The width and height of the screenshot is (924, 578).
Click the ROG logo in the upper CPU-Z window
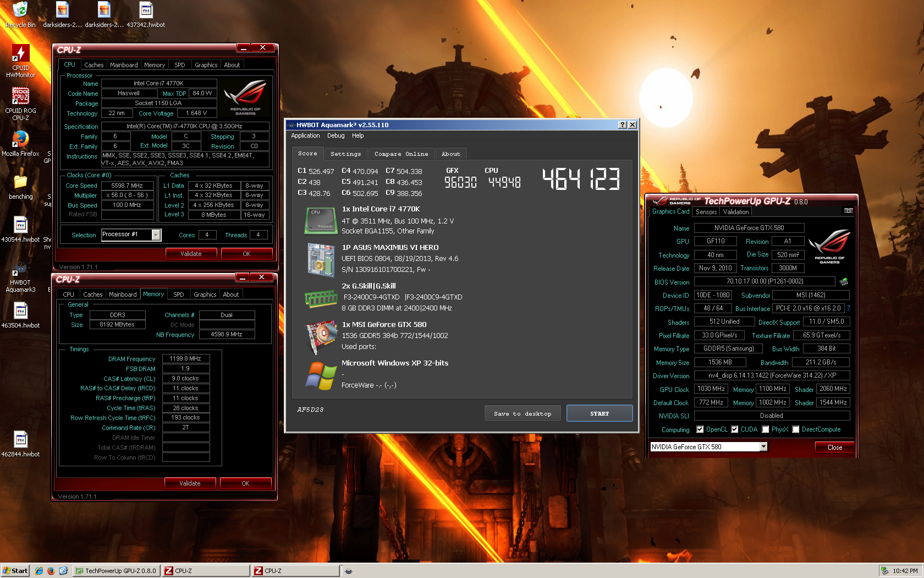point(245,97)
